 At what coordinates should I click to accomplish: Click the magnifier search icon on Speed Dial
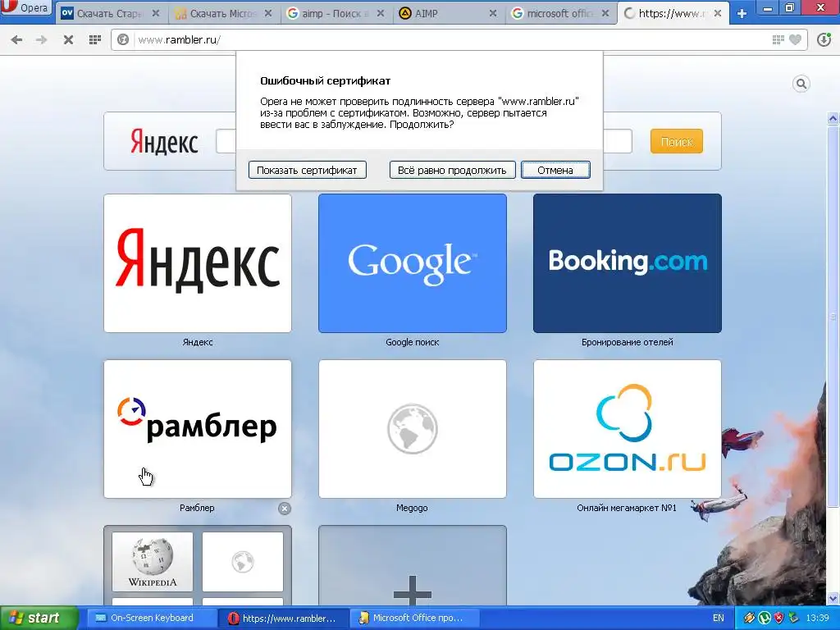(x=801, y=84)
